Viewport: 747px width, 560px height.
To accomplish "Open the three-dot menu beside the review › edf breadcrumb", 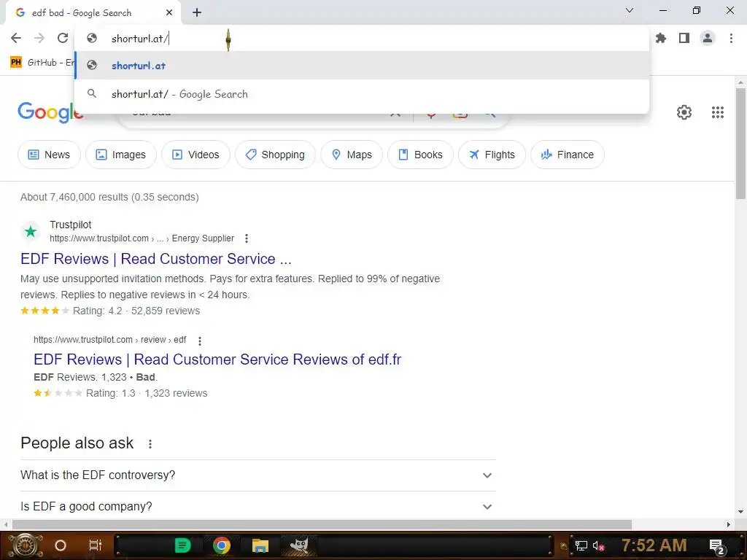I will point(200,341).
